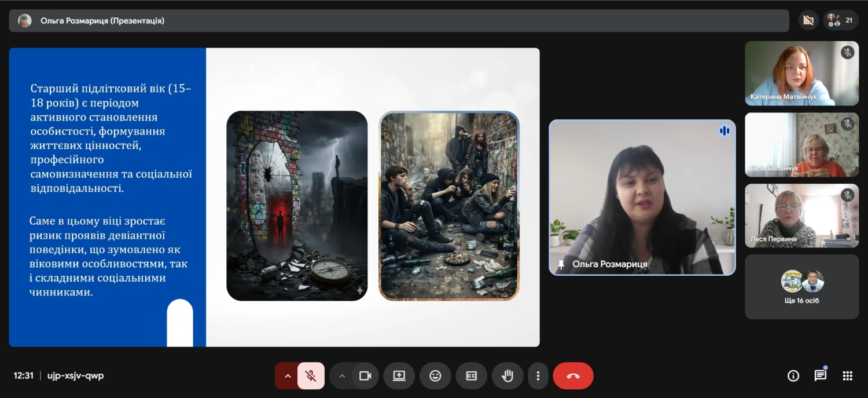Image resolution: width=868 pixels, height=398 pixels.
Task: Leave the call with red hang-up button
Action: tap(573, 376)
